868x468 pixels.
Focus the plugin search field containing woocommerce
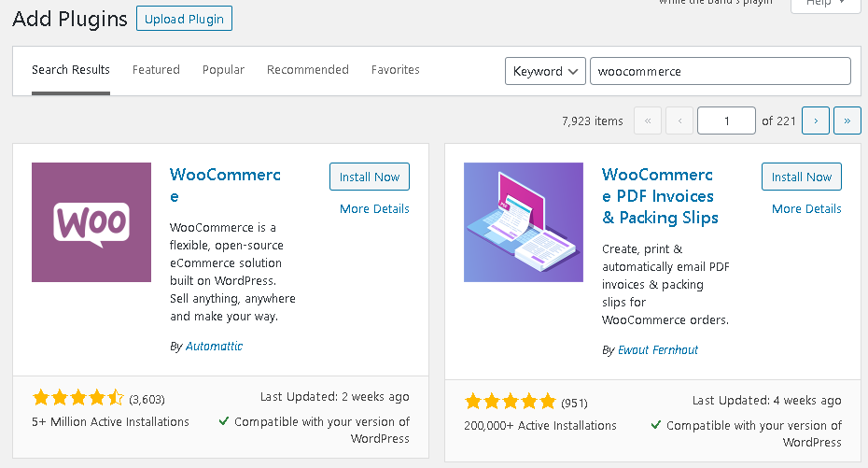click(721, 71)
